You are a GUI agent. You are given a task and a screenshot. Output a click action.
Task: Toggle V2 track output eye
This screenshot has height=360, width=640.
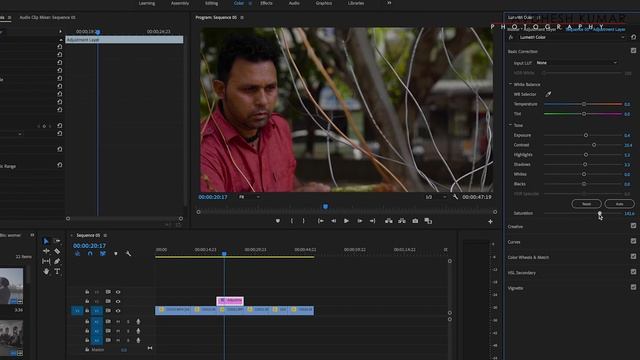118,302
